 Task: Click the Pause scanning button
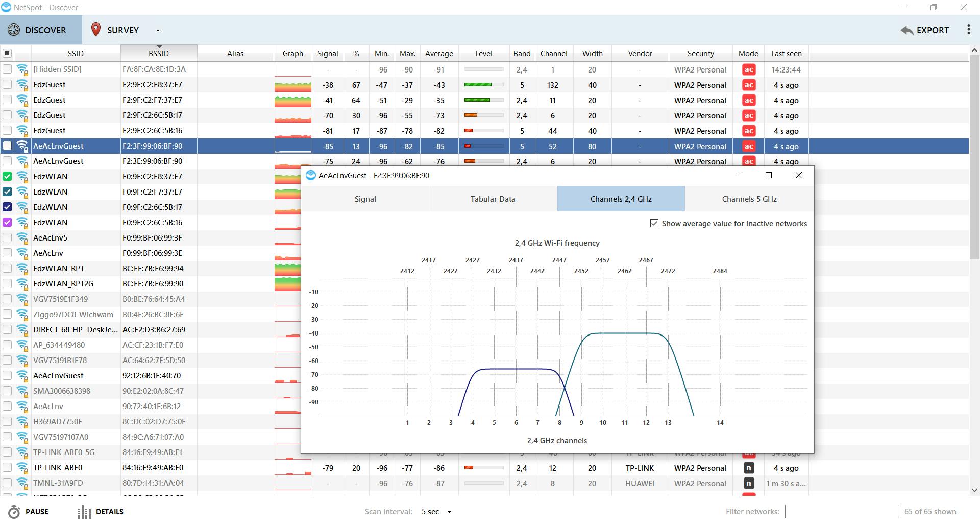click(29, 512)
